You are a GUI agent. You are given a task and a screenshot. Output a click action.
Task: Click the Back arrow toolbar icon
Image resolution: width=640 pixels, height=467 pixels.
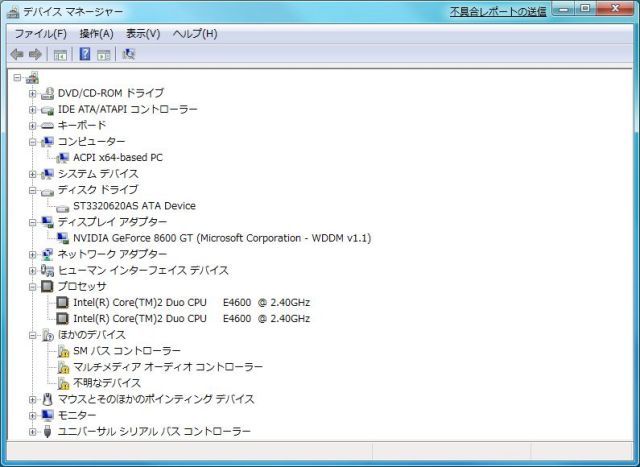tap(17, 54)
